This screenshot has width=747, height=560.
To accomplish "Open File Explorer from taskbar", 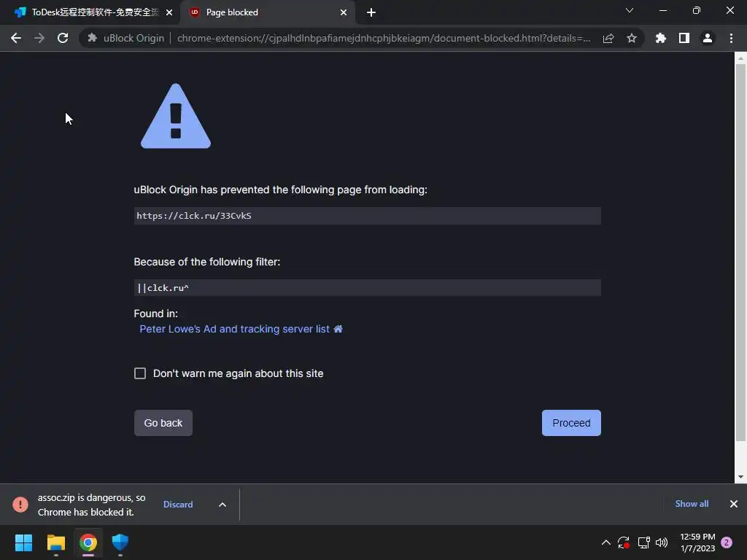I will tap(55, 542).
